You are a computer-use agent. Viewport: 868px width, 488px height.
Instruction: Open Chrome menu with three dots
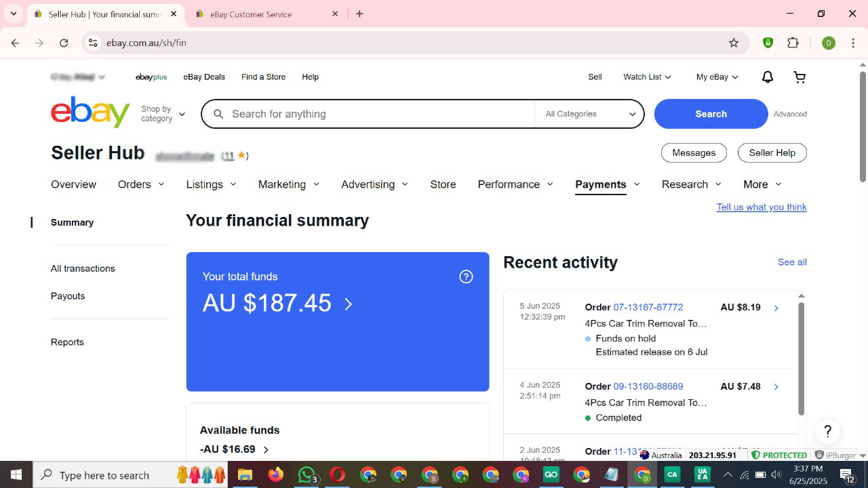tap(852, 43)
